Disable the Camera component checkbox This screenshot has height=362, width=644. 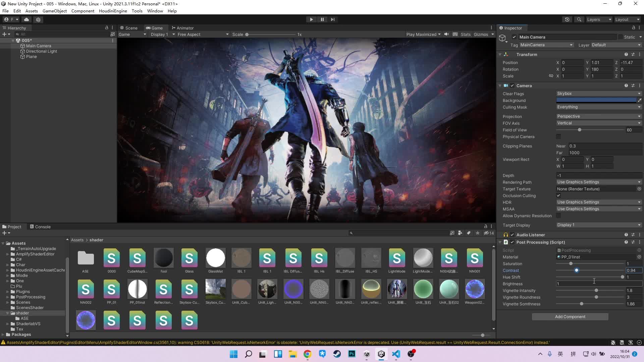point(512,85)
